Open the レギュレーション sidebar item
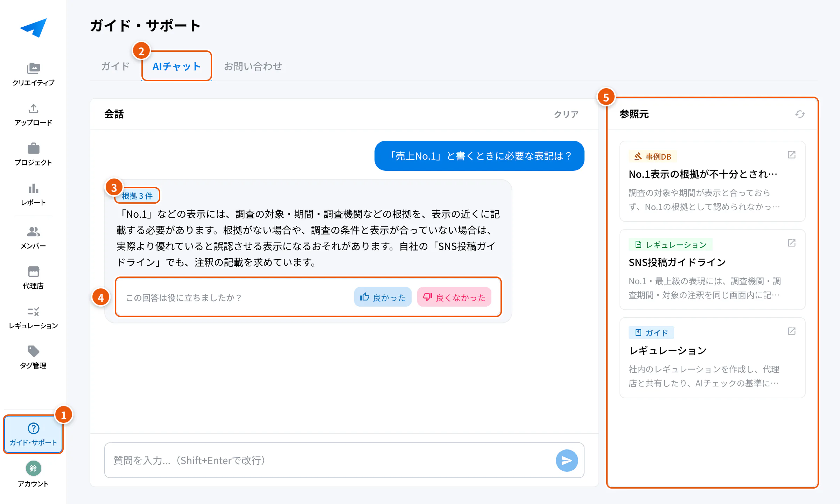The height and width of the screenshot is (504, 840). [x=33, y=317]
